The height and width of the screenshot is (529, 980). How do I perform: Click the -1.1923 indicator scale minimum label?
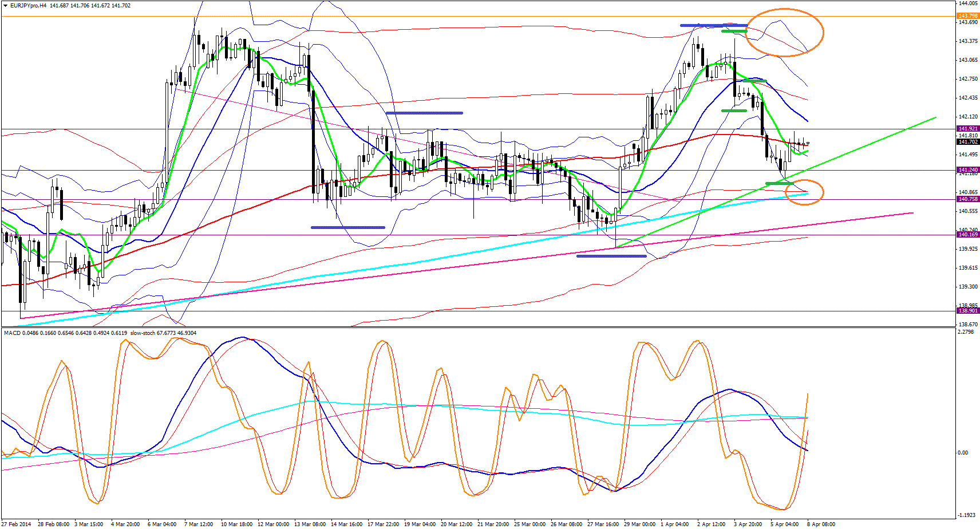point(966,515)
